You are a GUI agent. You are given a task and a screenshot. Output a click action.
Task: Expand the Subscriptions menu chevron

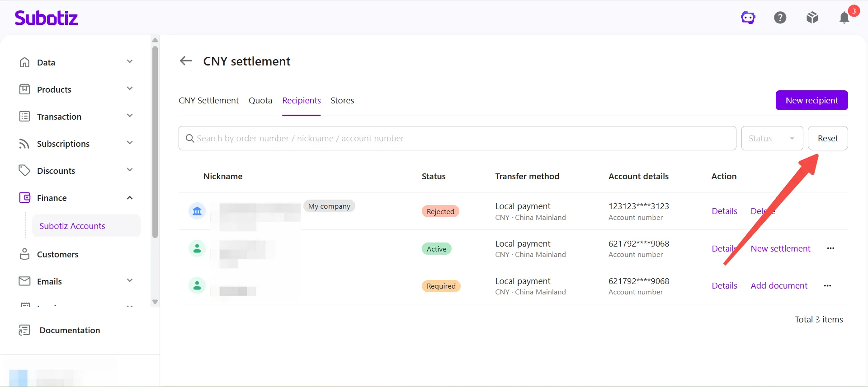pos(130,143)
